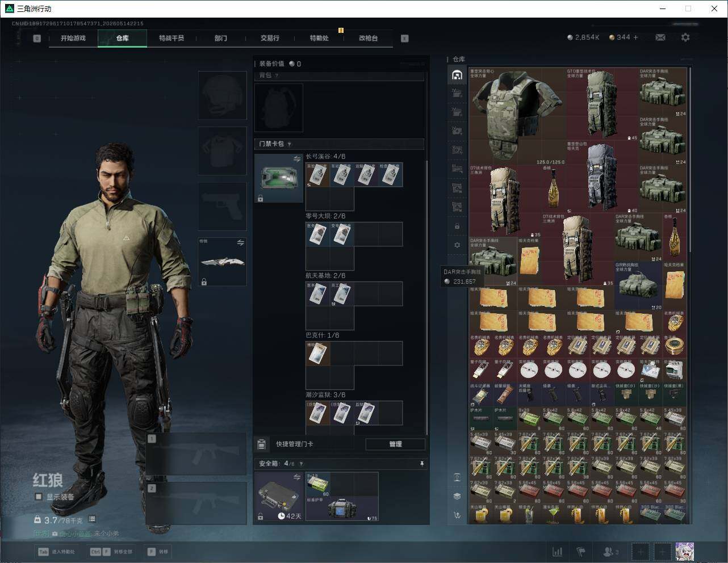Click the empty helmet equipment slot
The width and height of the screenshot is (728, 563).
[x=223, y=95]
